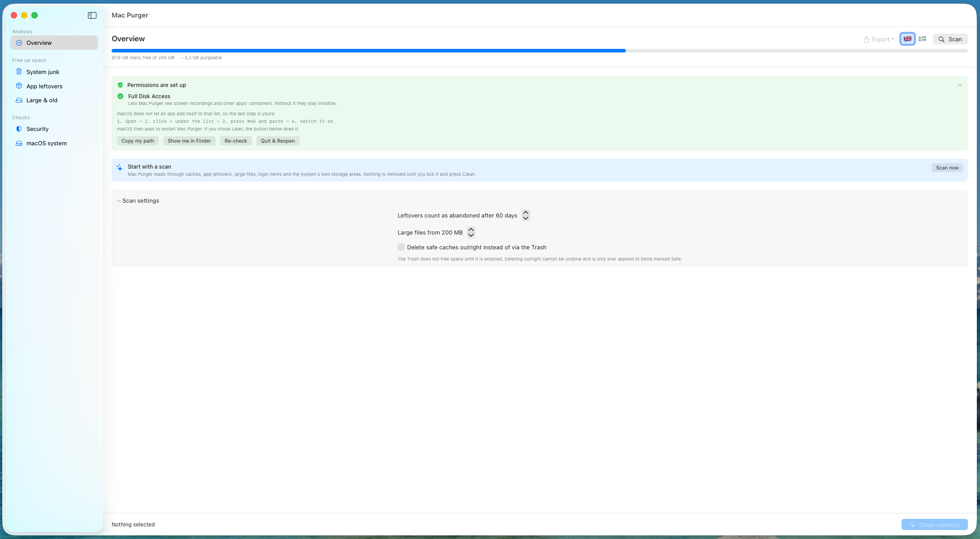This screenshot has width=980, height=539.
Task: Click the disk usage progress bar
Action: [x=540, y=51]
